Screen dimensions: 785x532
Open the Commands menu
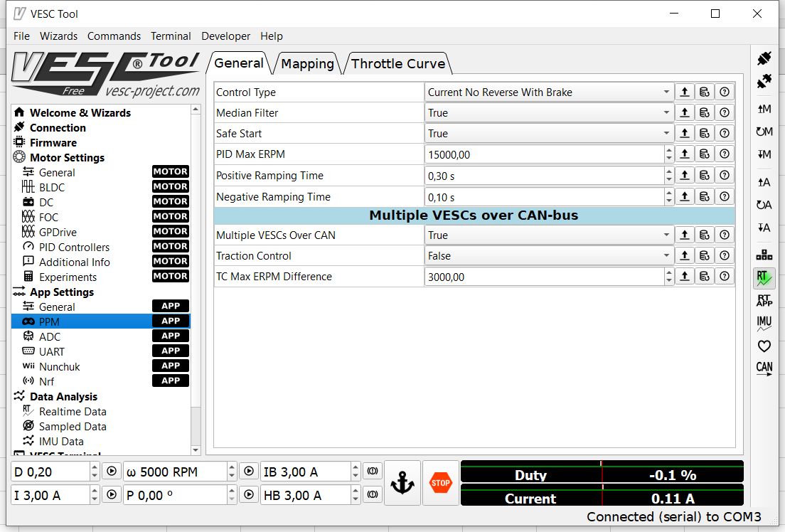114,36
